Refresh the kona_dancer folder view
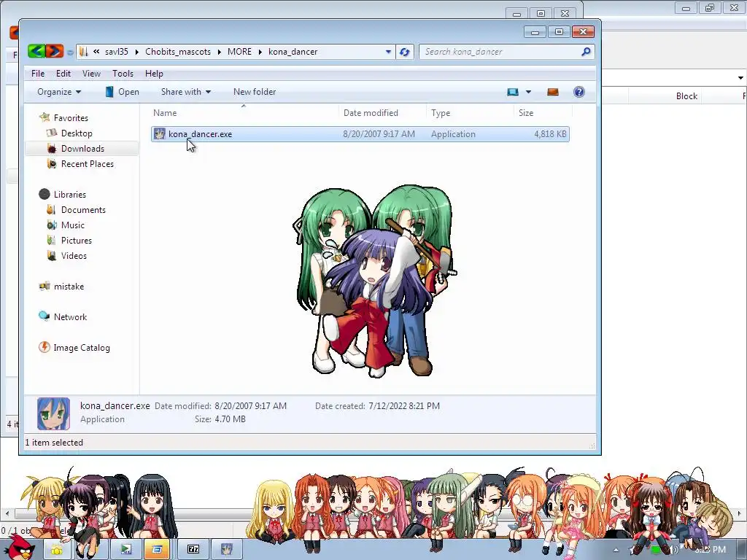The height and width of the screenshot is (560, 747). click(x=404, y=52)
